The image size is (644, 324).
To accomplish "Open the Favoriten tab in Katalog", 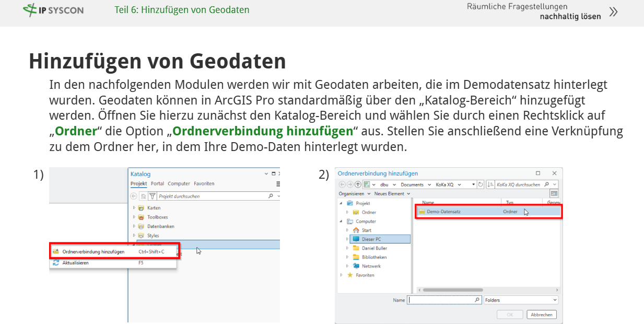I will point(204,184).
